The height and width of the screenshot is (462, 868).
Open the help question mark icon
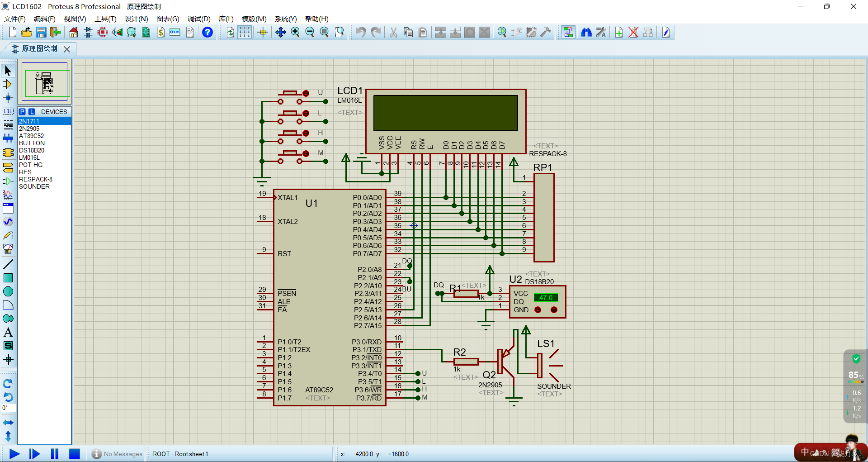coord(207,32)
